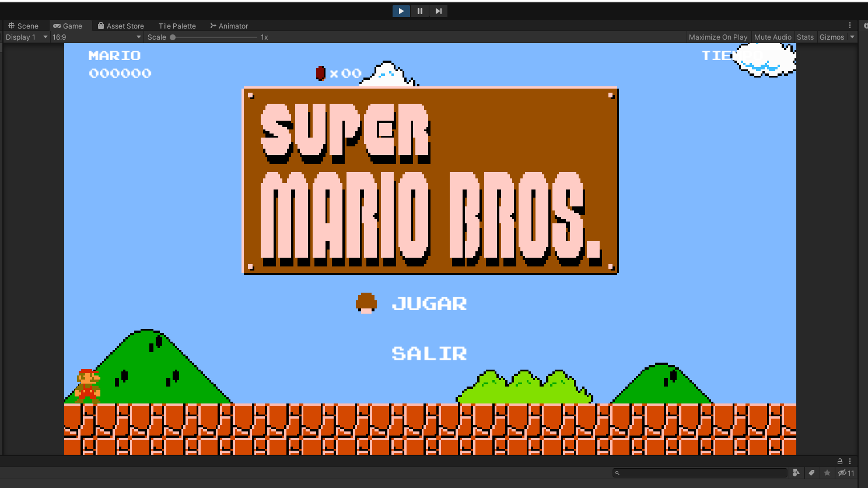Expand the Gizmos dropdown arrow
Viewport: 868px width, 488px height.
tap(852, 37)
